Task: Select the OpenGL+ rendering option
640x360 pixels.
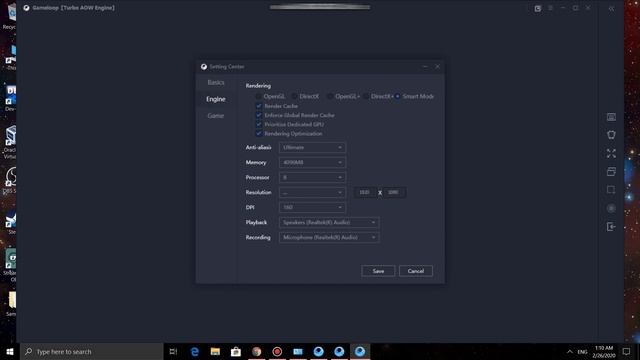Action: pyautogui.click(x=343, y=96)
